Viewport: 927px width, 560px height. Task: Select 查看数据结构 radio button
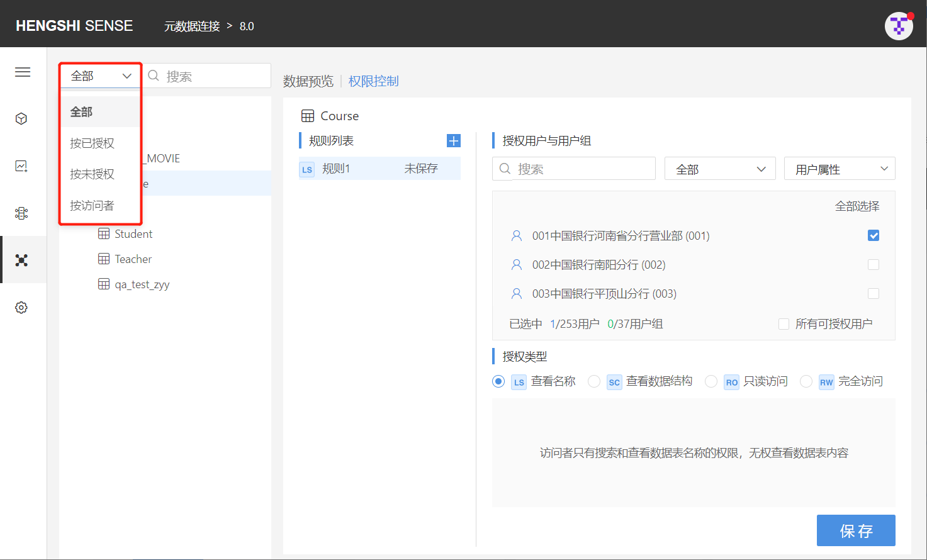point(593,381)
